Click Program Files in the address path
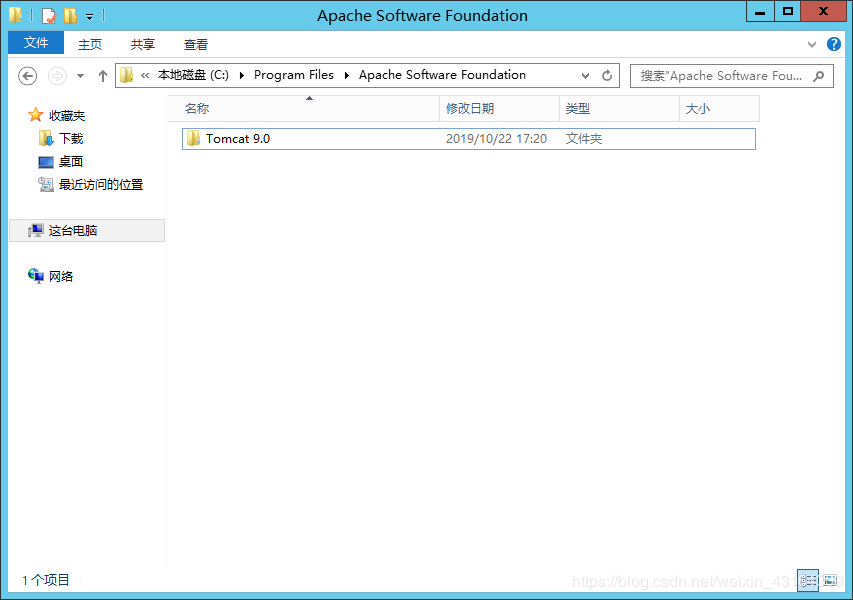853x600 pixels. point(294,75)
